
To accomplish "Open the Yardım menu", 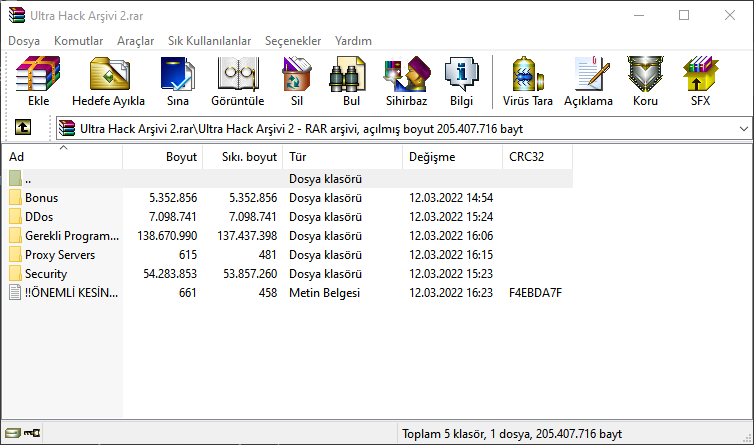I will 353,41.
